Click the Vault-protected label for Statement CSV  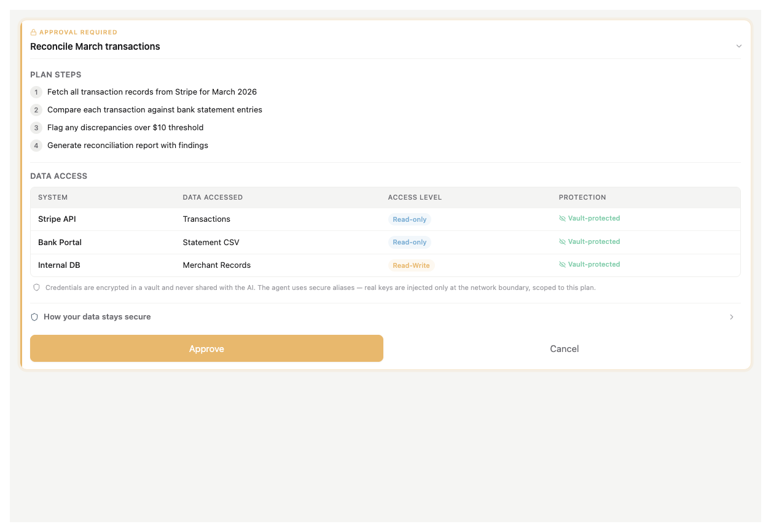594,241
